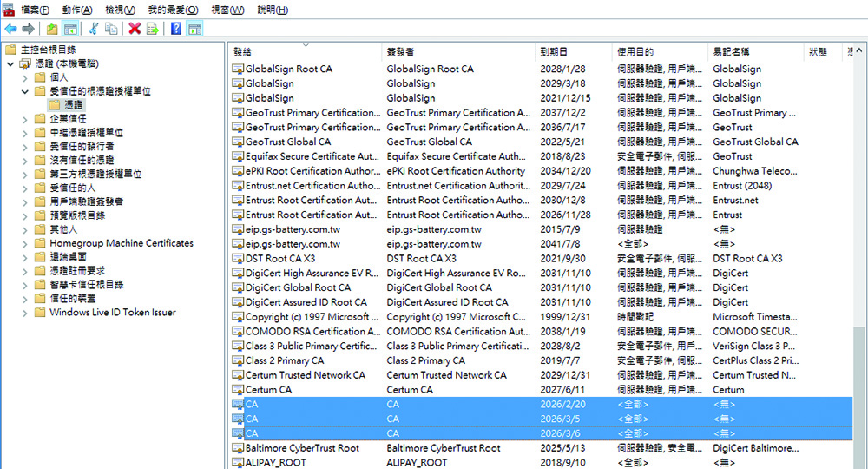Viewport: 868px width, 469px height.
Task: Click the ePKI Root Certification Authority icon
Action: 238,171
